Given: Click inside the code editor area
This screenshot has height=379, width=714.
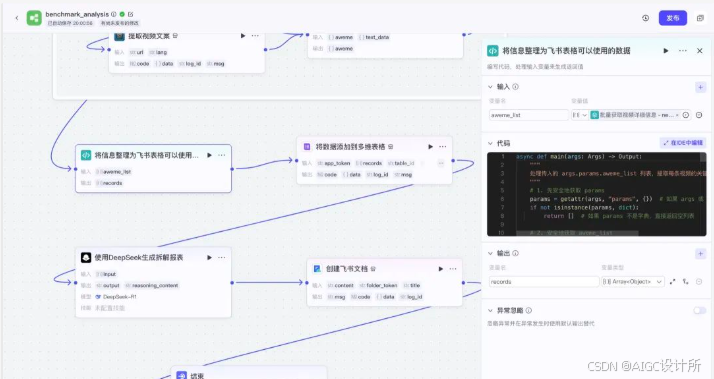Looking at the screenshot, I should (597, 194).
